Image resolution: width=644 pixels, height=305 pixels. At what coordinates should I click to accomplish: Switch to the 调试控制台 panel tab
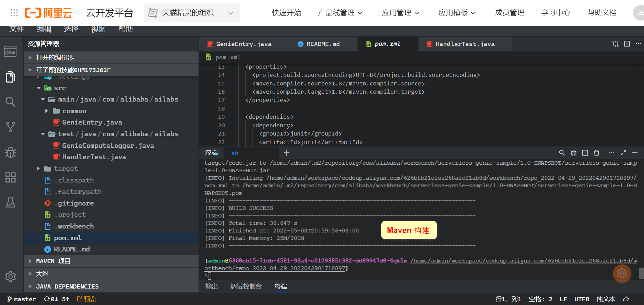coord(246,286)
